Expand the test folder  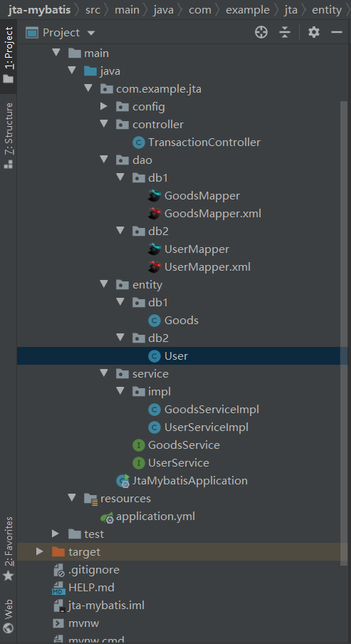coord(56,534)
